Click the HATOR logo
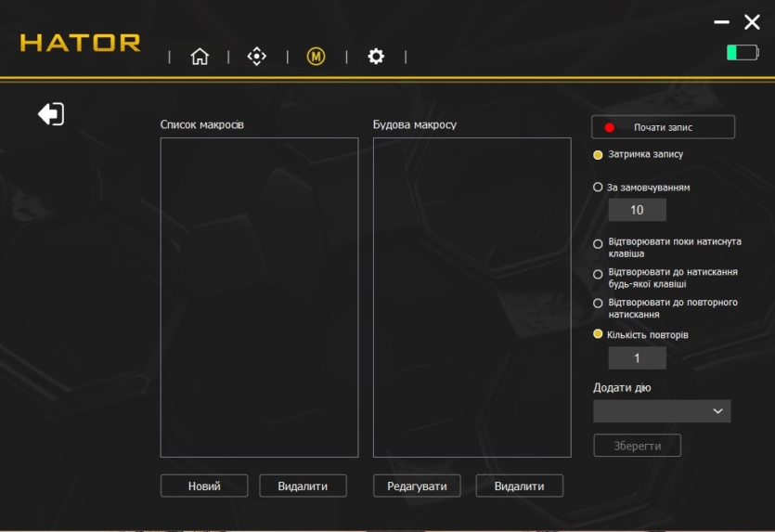This screenshot has height=532, width=775. 80,43
